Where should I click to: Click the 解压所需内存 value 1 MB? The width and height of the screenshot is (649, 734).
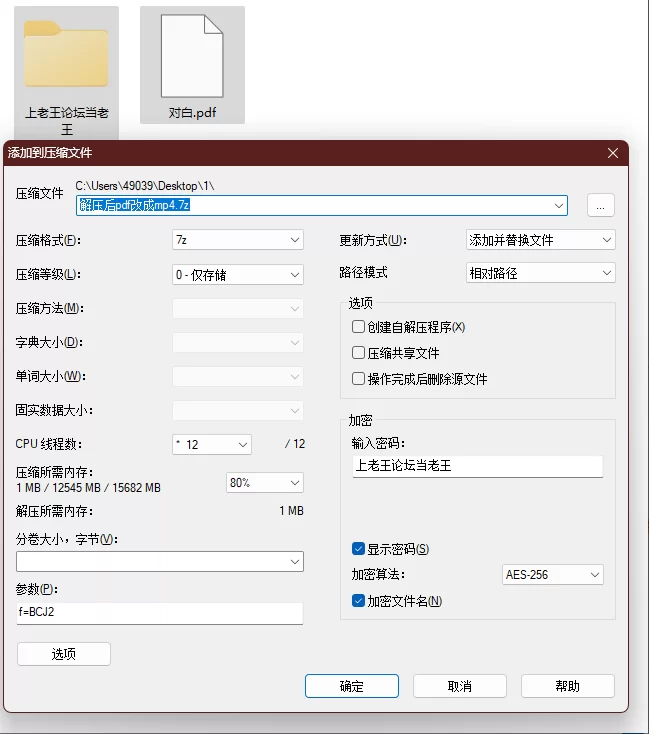291,511
